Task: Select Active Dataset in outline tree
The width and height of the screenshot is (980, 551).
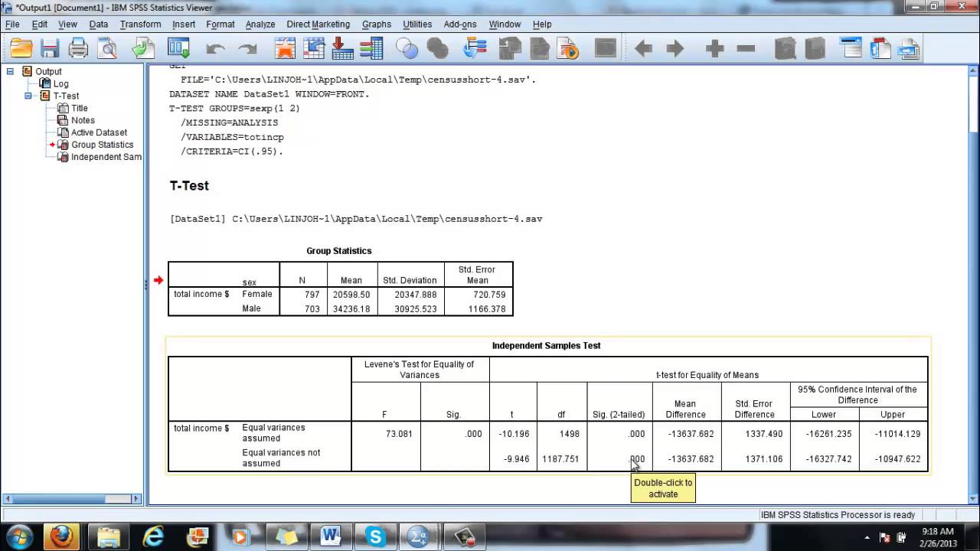Action: pyautogui.click(x=99, y=132)
